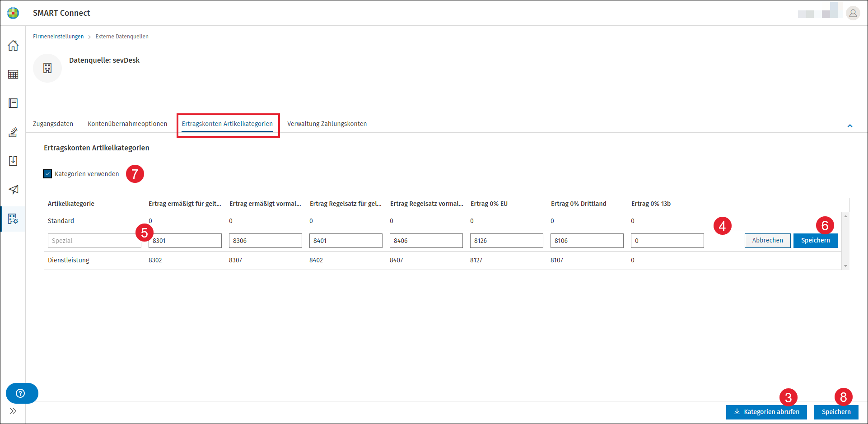This screenshot has height=424, width=868.
Task: Select the Dienstleistung category row
Action: pos(443,260)
